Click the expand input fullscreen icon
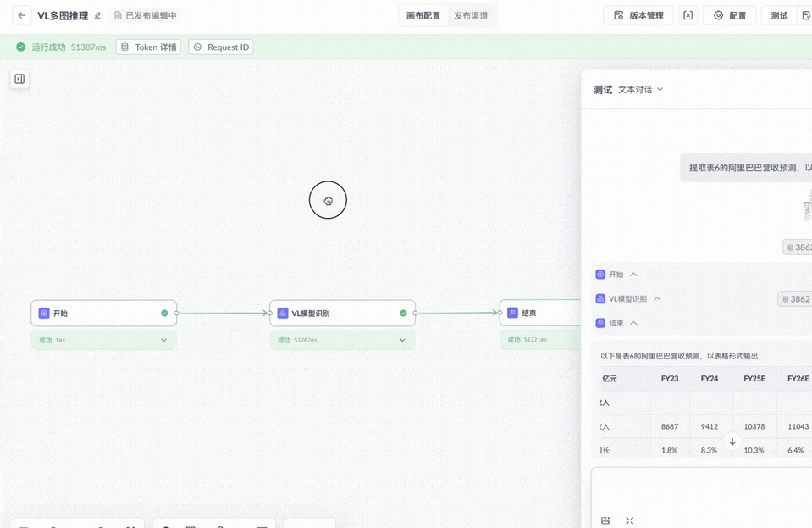This screenshot has height=528, width=812. pyautogui.click(x=630, y=520)
